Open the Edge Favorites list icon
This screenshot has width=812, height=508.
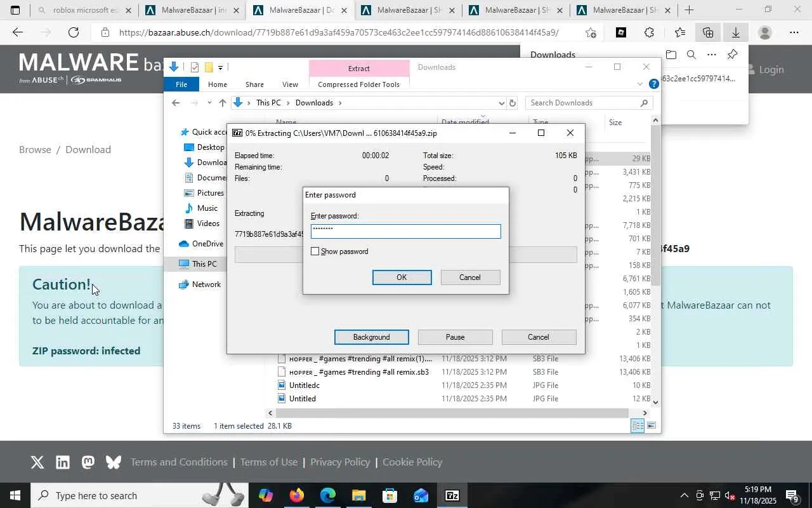680,32
